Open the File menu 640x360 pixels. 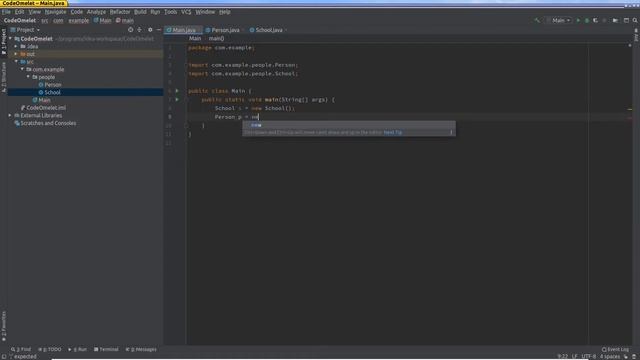pos(6,12)
